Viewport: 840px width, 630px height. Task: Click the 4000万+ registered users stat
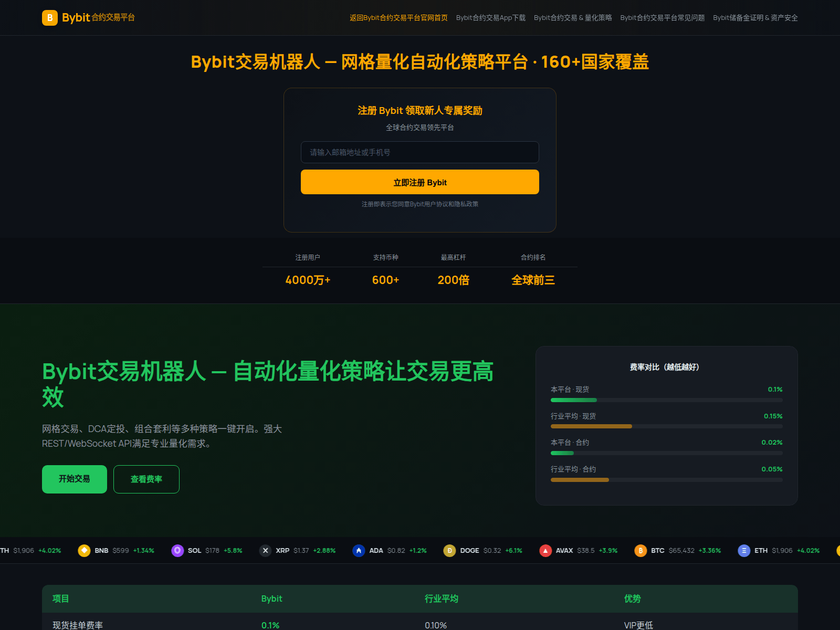pos(308,280)
